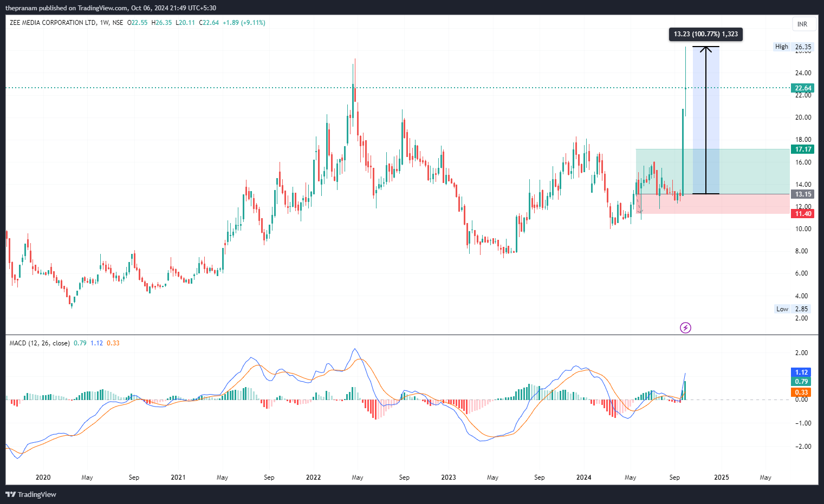Click the MACD (12, 26, close) indicator label
Screen dimensions: 824x504
40,343
